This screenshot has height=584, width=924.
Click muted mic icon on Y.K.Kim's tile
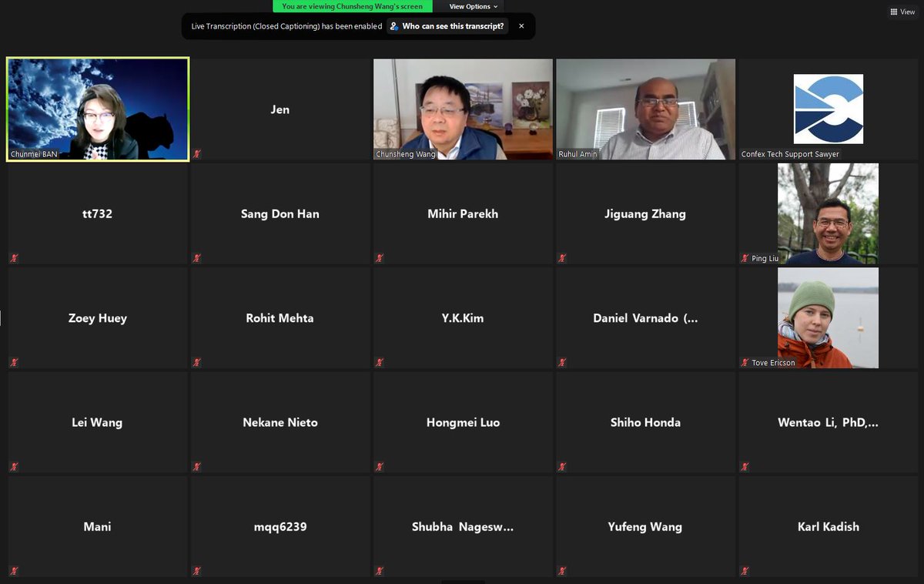click(x=380, y=362)
